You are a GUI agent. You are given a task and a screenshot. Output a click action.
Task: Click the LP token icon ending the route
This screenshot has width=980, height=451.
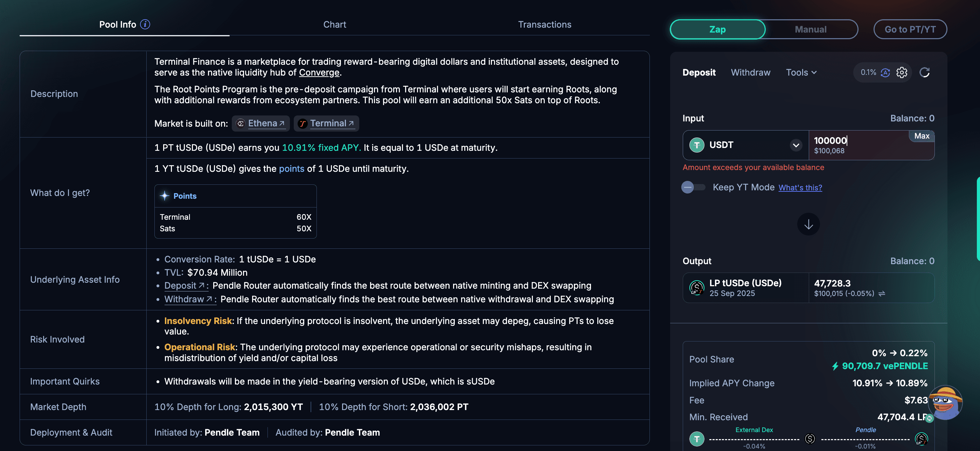point(921,439)
